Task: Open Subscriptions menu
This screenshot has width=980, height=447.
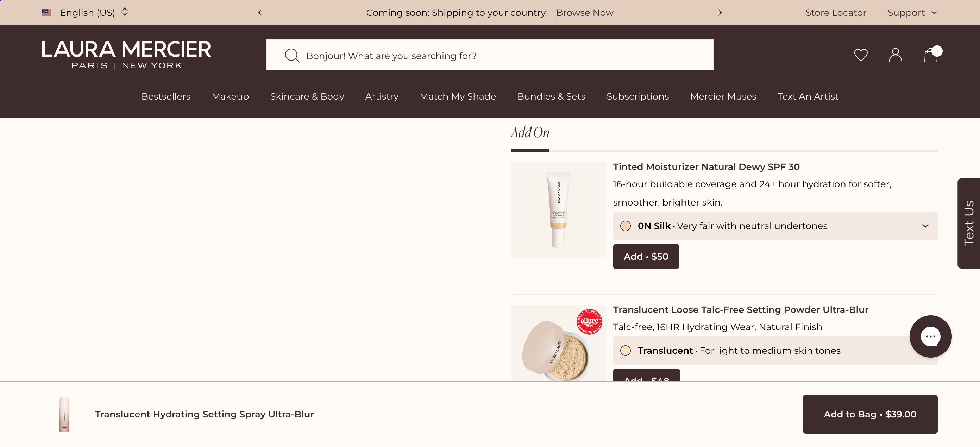Action: [637, 97]
